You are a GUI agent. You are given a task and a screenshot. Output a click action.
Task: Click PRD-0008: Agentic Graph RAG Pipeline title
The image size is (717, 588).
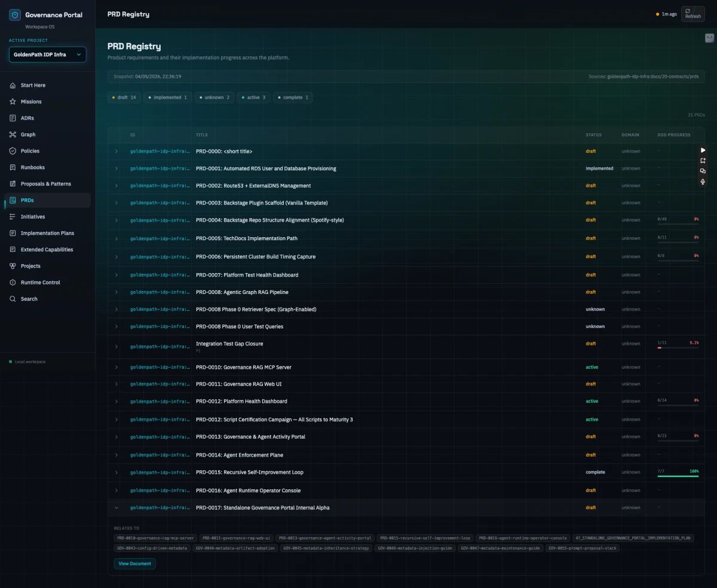242,292
